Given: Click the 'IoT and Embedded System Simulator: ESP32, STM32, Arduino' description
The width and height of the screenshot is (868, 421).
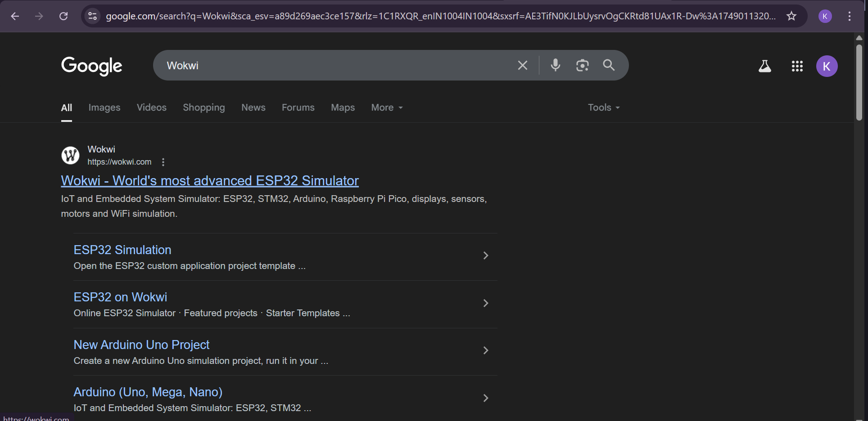Looking at the screenshot, I should click(274, 206).
